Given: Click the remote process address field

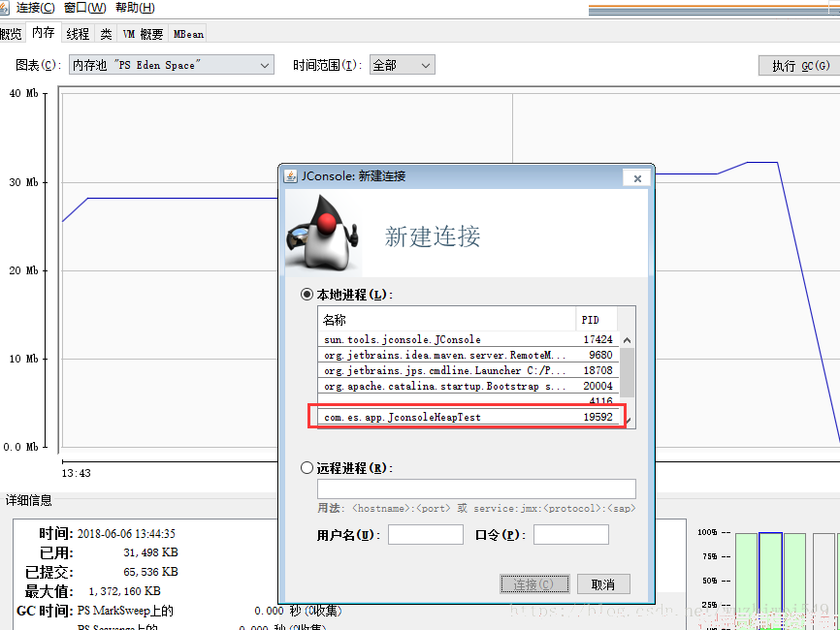Looking at the screenshot, I should tap(476, 488).
